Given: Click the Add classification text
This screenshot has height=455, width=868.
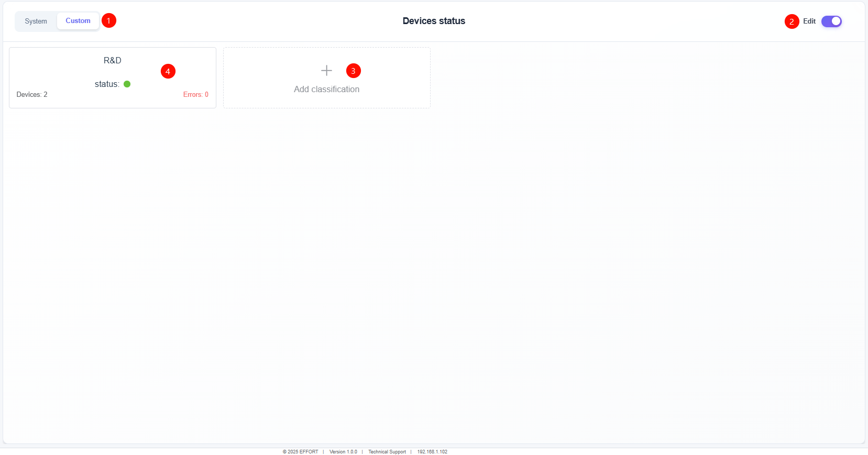Looking at the screenshot, I should (x=326, y=90).
